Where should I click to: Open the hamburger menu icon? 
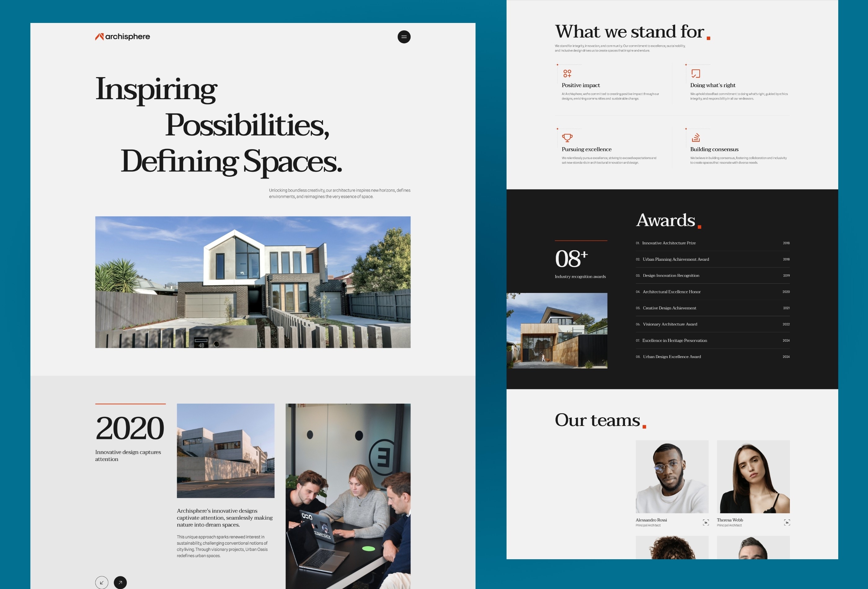point(403,36)
